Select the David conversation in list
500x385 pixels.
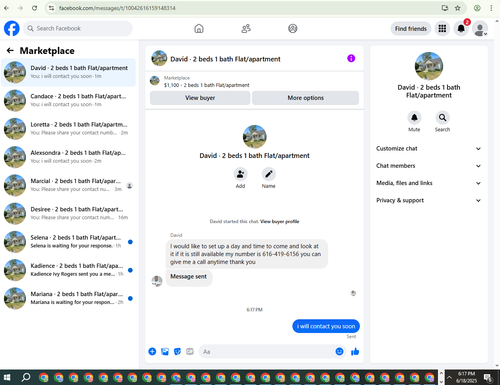pos(68,72)
